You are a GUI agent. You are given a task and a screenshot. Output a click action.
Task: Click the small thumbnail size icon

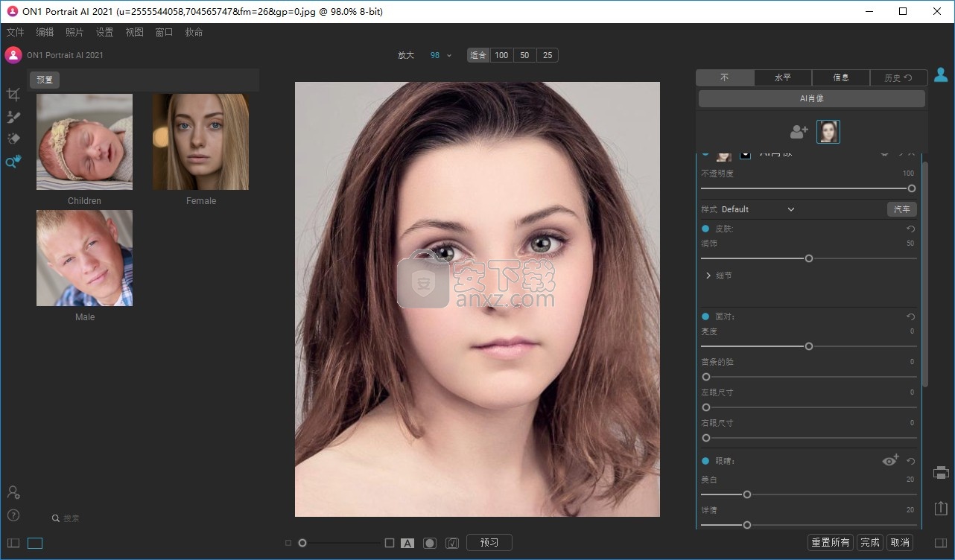288,543
